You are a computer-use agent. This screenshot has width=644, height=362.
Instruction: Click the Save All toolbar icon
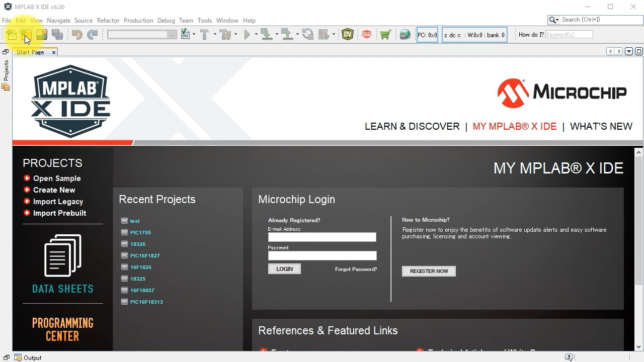tap(57, 34)
